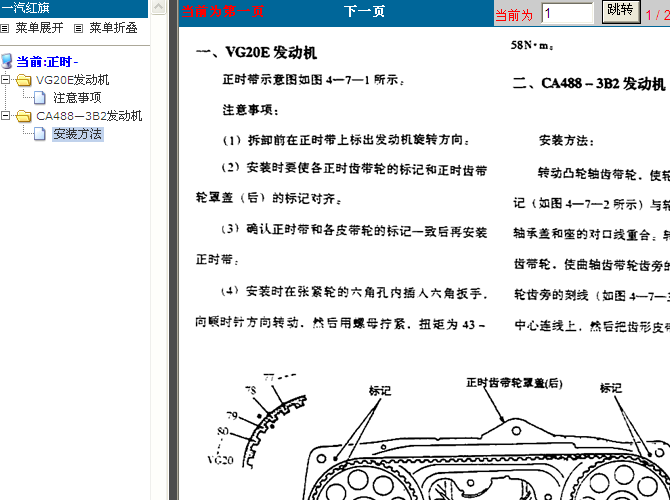Click the 菜单展开 list icon
The image size is (670, 500).
click(x=4, y=29)
